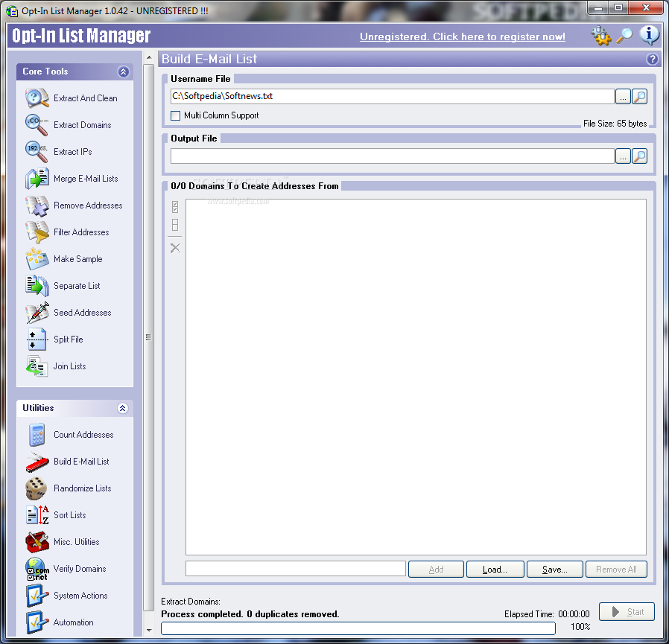This screenshot has height=644, width=669.
Task: Open the Split File icon
Action: (x=37, y=339)
